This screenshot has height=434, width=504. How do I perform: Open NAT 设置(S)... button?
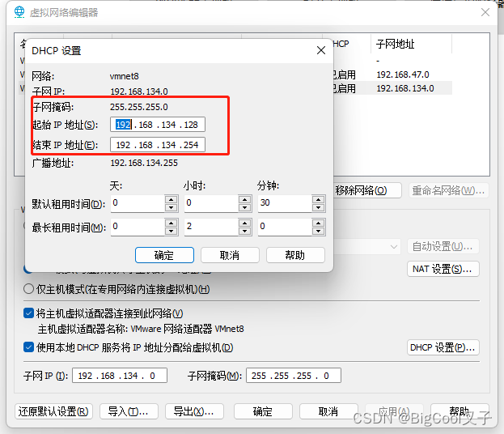tap(443, 269)
